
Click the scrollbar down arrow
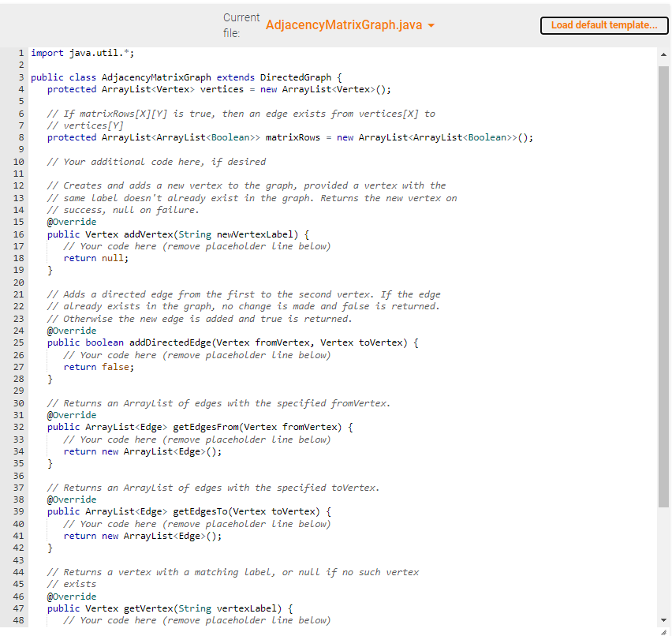pos(663,620)
